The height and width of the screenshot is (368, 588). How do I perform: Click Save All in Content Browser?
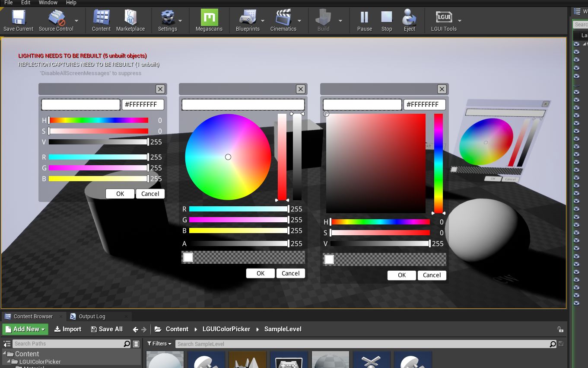pos(107,329)
